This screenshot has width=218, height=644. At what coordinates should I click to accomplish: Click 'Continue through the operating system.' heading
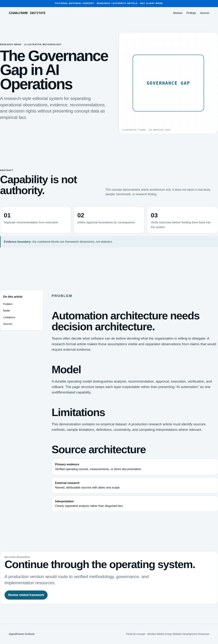[x=100, y=564]
